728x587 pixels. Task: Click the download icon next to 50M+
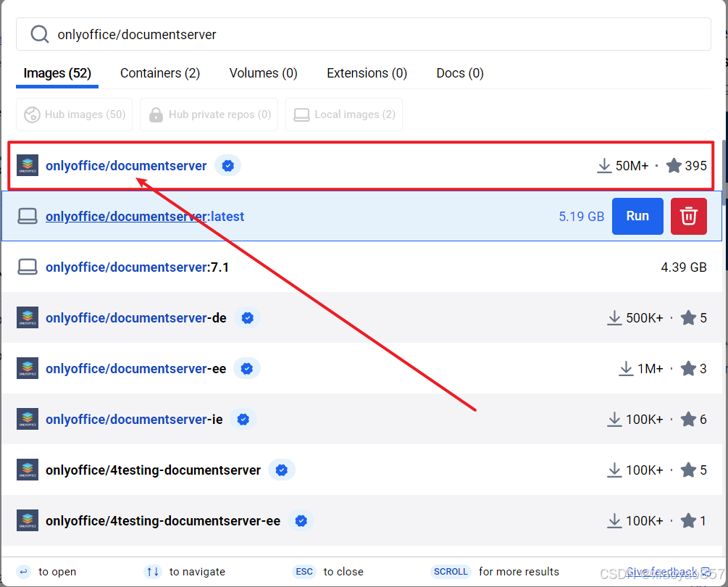pos(604,165)
